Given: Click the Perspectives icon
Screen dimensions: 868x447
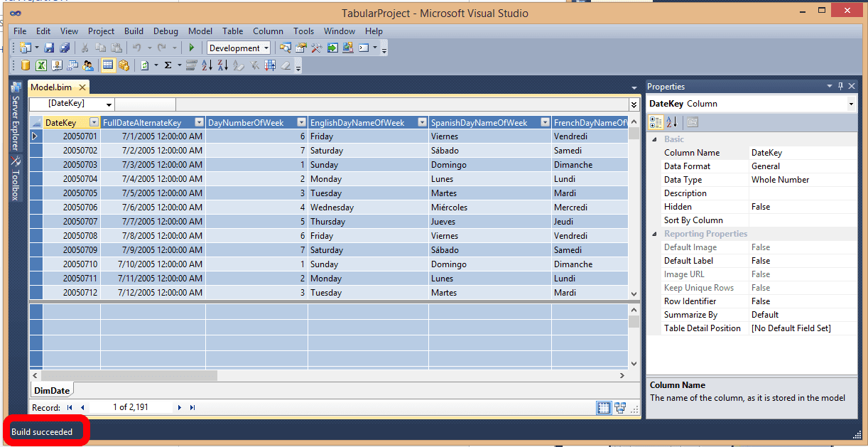Looking at the screenshot, I should coord(72,65).
